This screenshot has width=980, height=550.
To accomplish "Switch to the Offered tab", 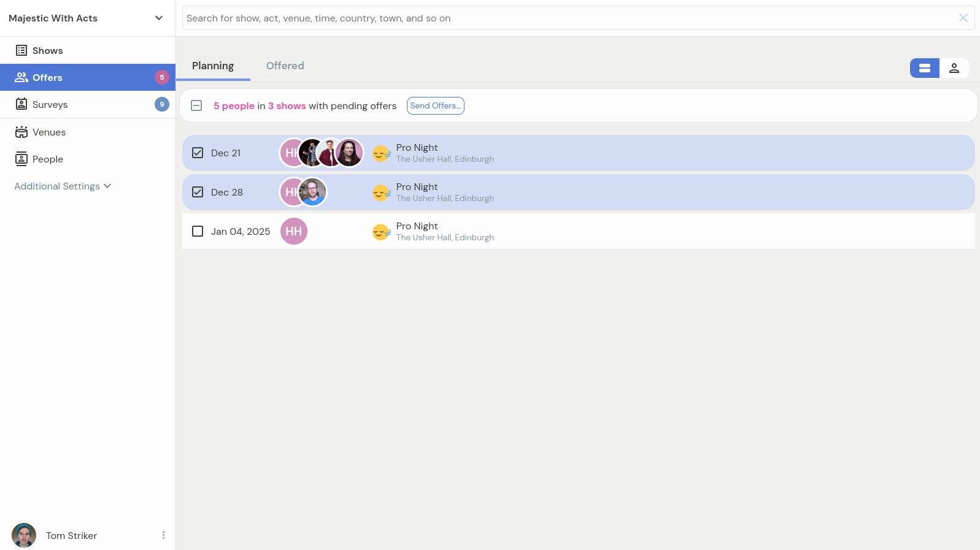I will (285, 66).
